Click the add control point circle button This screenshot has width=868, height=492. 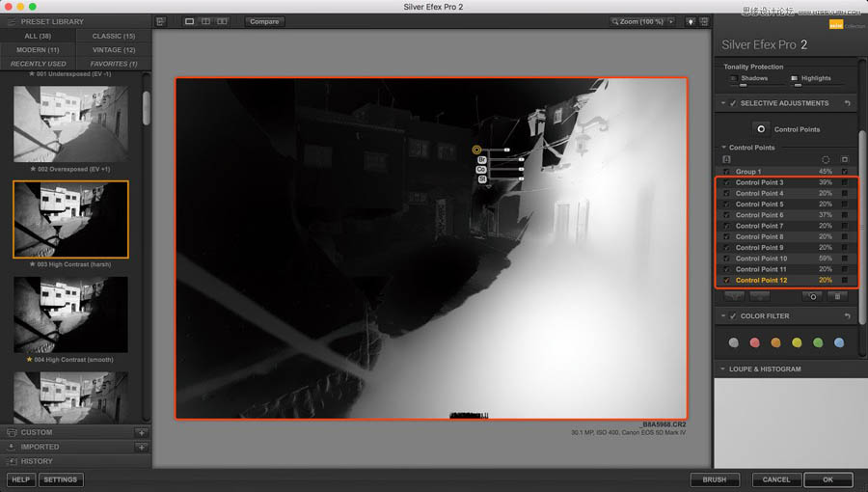coord(761,129)
